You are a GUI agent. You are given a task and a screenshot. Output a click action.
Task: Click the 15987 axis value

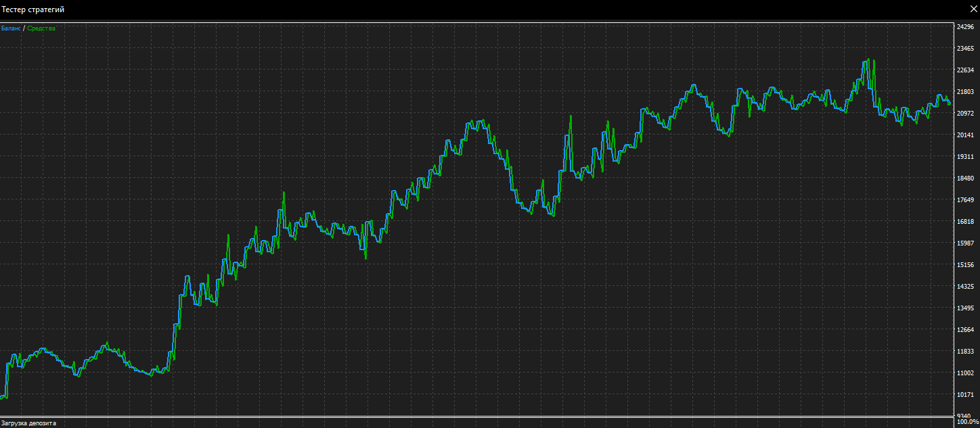[x=965, y=243]
